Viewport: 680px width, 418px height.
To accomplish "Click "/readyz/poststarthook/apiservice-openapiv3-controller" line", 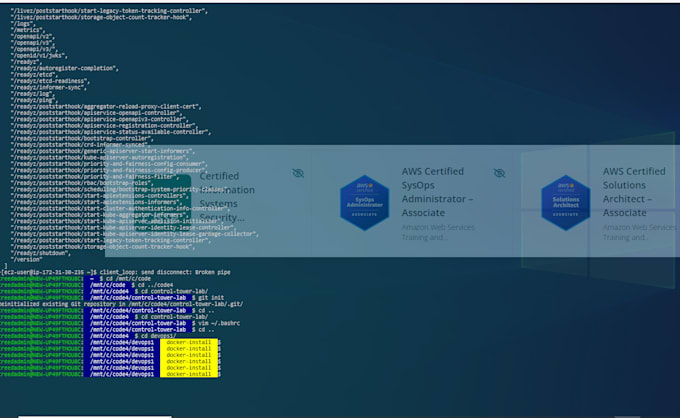I will (x=100, y=119).
